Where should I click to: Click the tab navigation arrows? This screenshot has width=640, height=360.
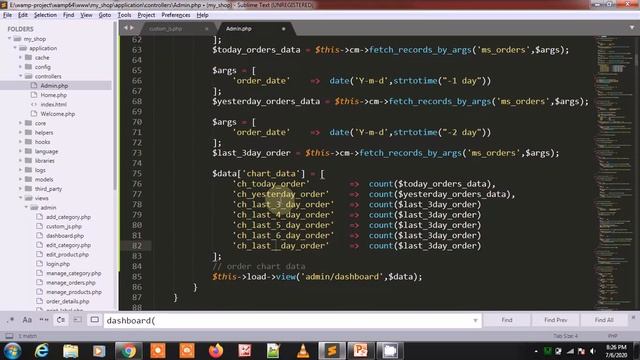(129, 28)
